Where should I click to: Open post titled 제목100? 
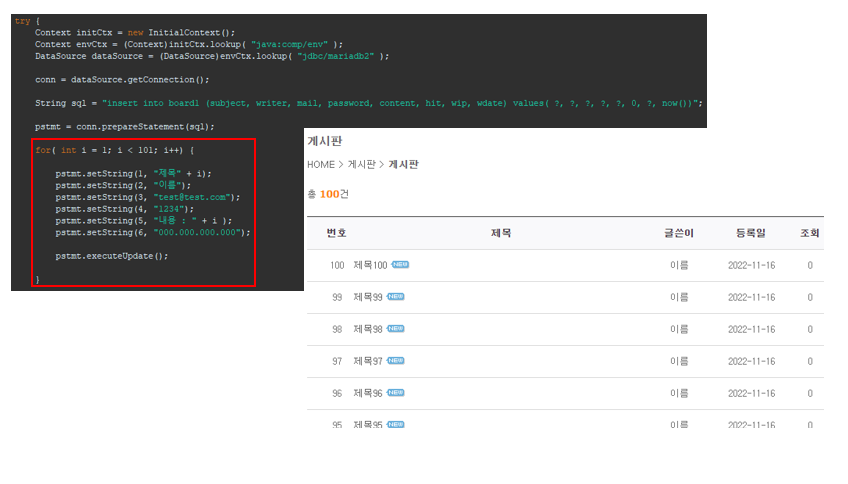point(370,265)
